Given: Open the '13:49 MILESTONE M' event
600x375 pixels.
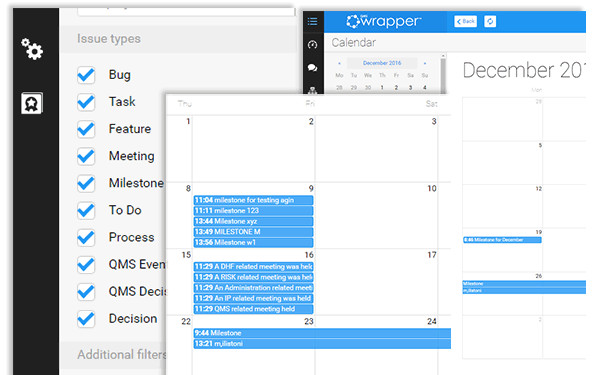Looking at the screenshot, I should coord(253,232).
